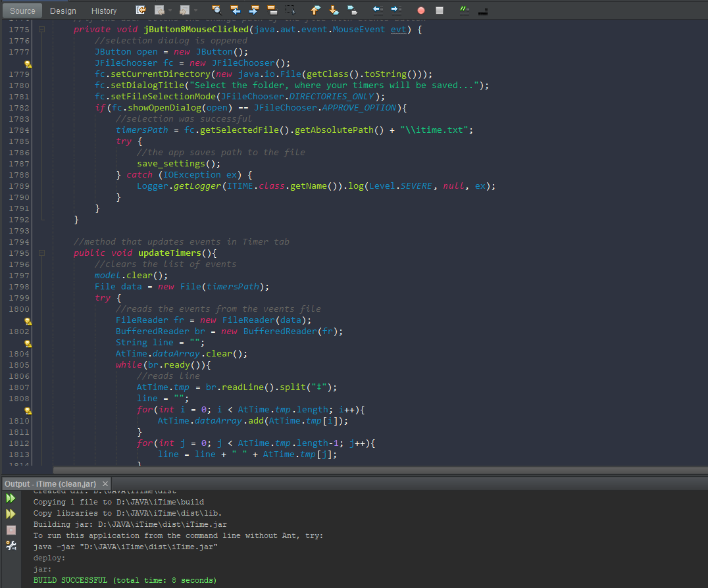Go to Previous Bookmark icon
708x588 pixels.
coord(315,11)
